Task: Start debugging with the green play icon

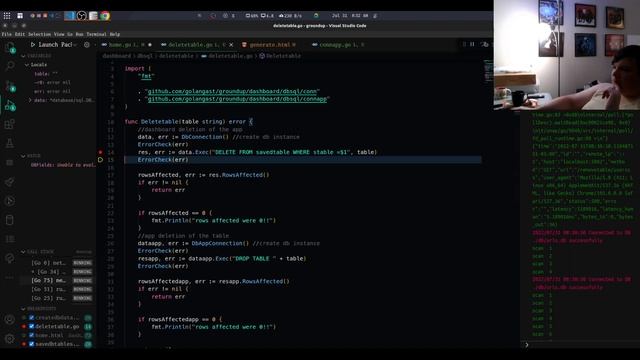Action: point(33,44)
